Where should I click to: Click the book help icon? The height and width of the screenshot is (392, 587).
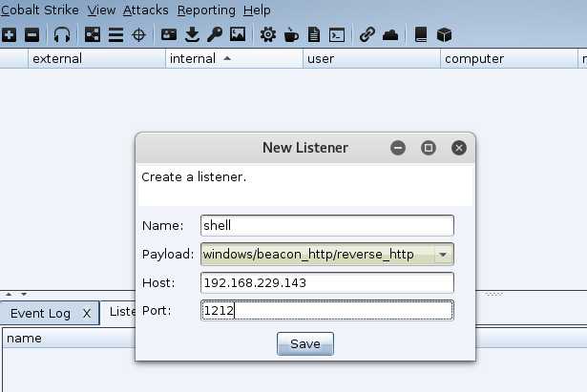click(x=421, y=34)
